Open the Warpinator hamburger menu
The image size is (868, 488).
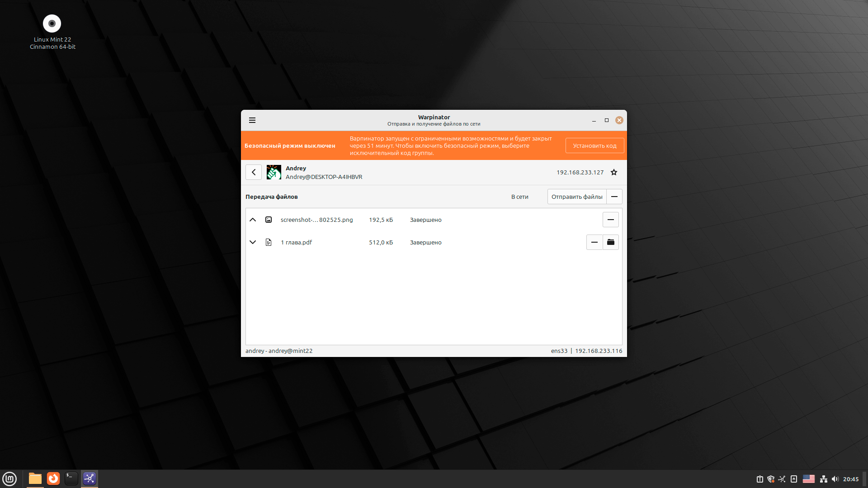tap(252, 120)
